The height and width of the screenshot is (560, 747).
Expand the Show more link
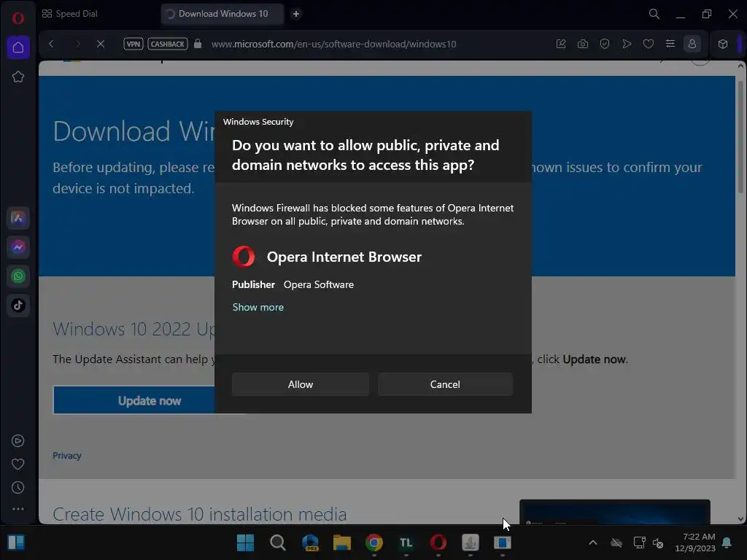pyautogui.click(x=258, y=307)
